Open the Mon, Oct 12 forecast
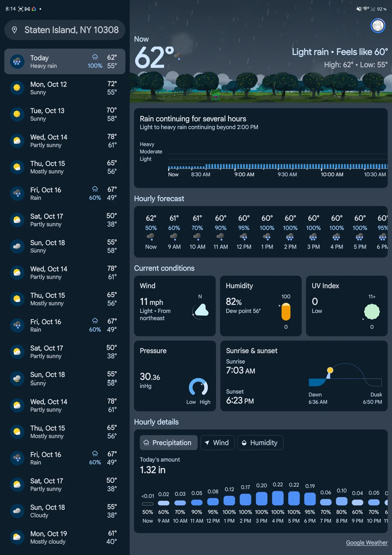 [x=65, y=88]
